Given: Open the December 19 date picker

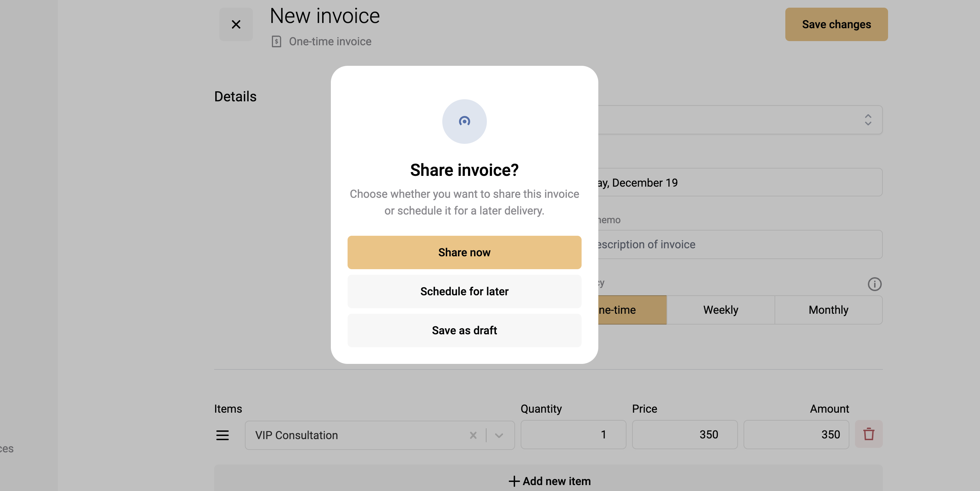Looking at the screenshot, I should (x=740, y=182).
